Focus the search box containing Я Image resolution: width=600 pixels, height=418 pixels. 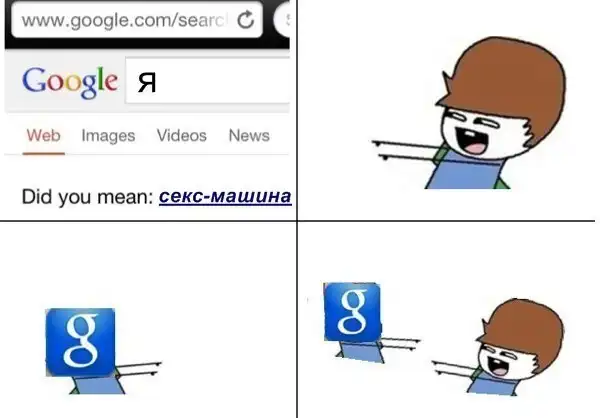coord(208,80)
